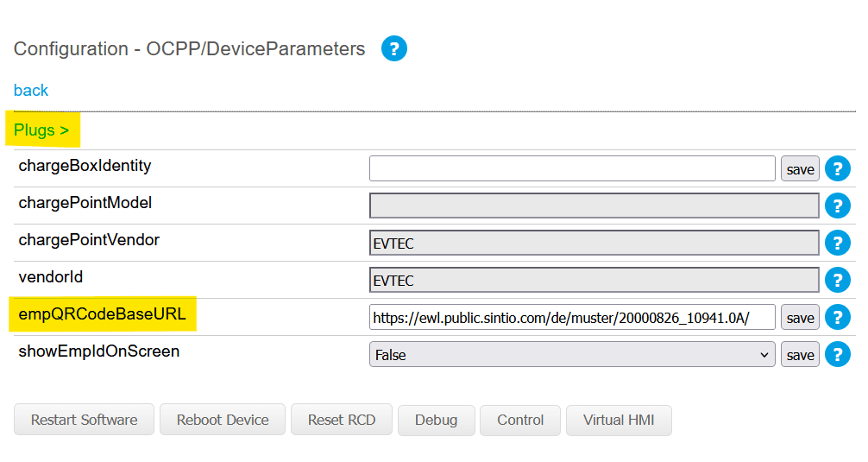Select the disabled chargePointModel field

point(594,206)
